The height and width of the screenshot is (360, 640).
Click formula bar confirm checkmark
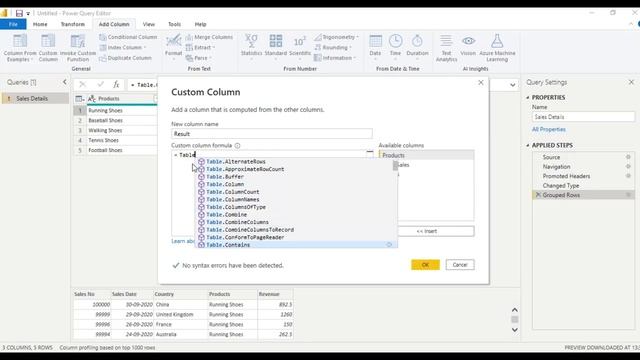100,84
